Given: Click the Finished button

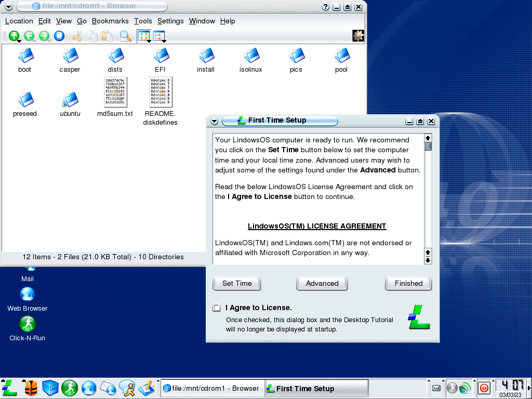Looking at the screenshot, I should click(x=408, y=284).
